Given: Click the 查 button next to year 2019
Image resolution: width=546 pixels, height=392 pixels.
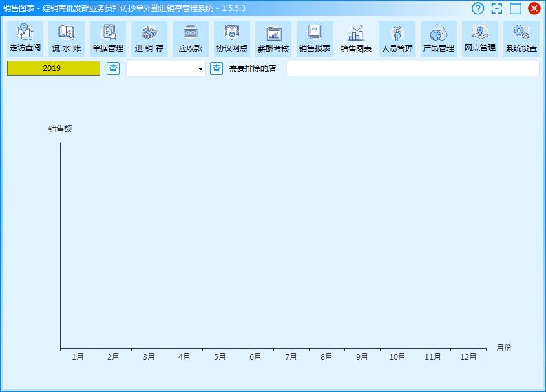Looking at the screenshot, I should pyautogui.click(x=113, y=68).
